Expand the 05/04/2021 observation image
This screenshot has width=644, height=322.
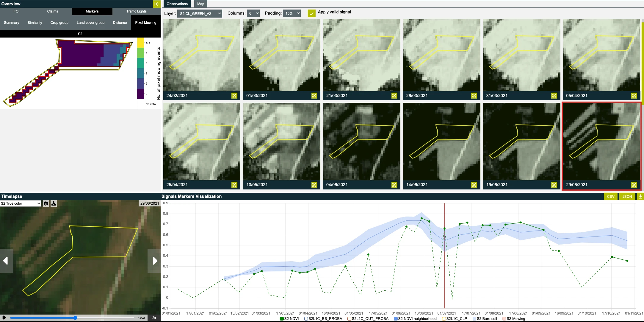[634, 96]
